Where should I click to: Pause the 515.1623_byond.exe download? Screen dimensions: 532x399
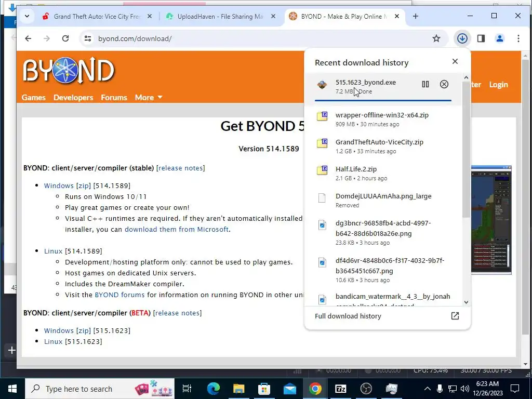pos(425,84)
